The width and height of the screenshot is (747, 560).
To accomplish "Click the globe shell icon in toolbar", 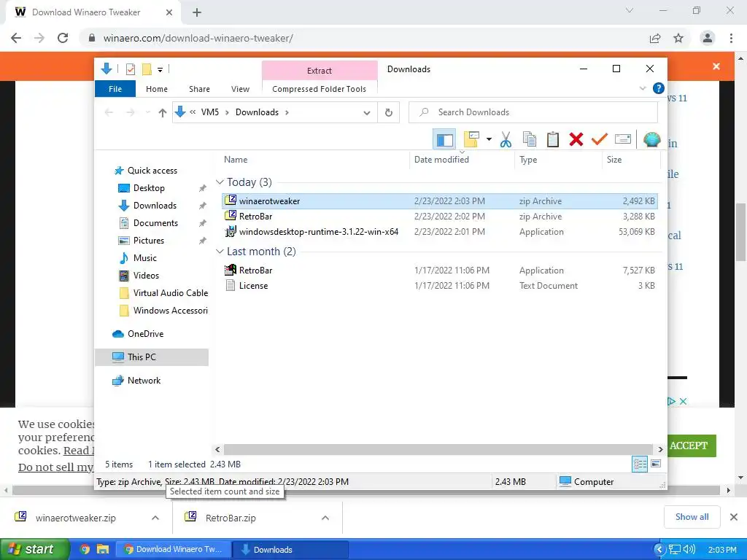I will click(x=651, y=139).
